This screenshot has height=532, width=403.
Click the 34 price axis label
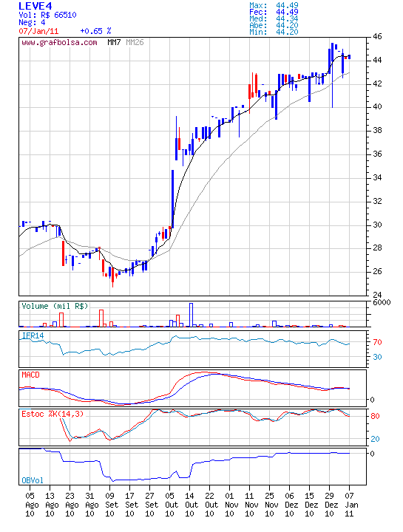377,177
